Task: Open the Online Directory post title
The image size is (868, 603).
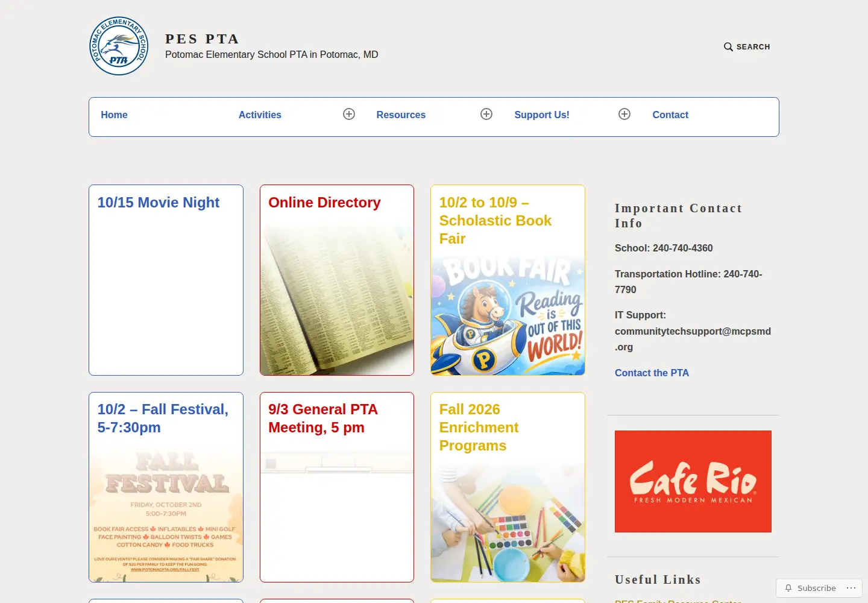Action: click(324, 203)
